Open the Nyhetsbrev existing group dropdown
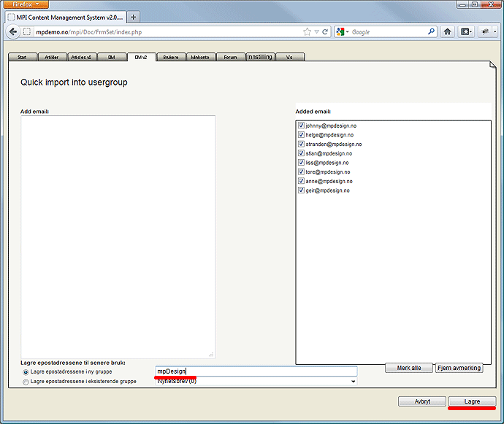 tap(256, 381)
